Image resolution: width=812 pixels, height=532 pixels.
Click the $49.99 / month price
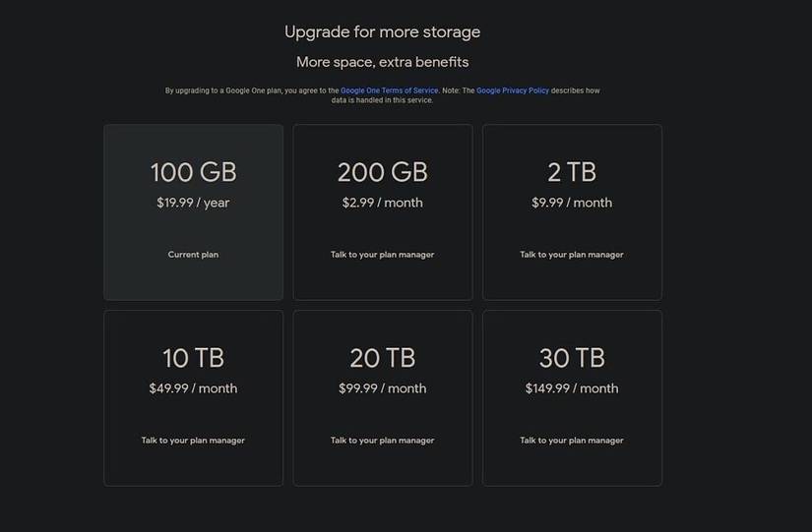click(193, 388)
